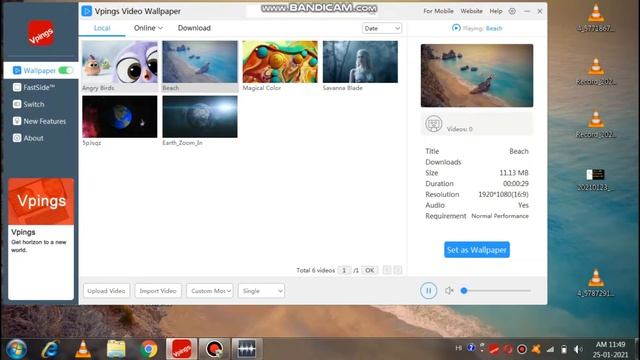
Task: Select the 5pisqz earth video thumbnail
Action: (x=120, y=117)
